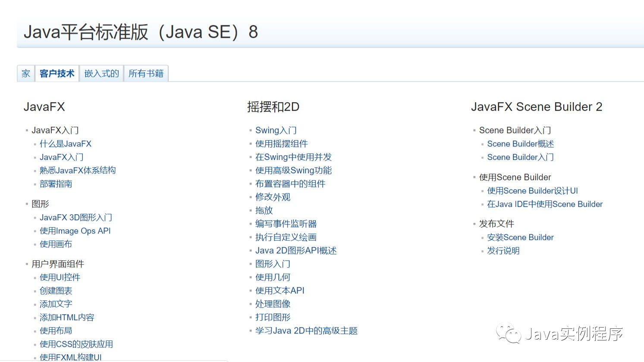The width and height of the screenshot is (644, 362).
Task: Click the 处理图像 link
Action: coord(273,304)
